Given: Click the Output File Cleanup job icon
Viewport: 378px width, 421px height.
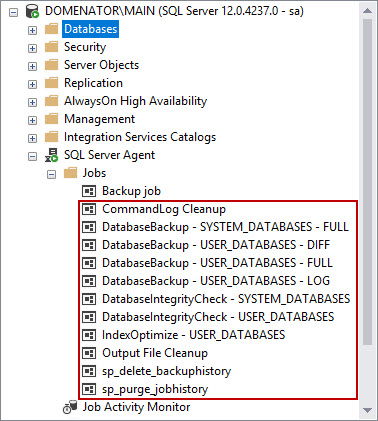Looking at the screenshot, I should [89, 353].
